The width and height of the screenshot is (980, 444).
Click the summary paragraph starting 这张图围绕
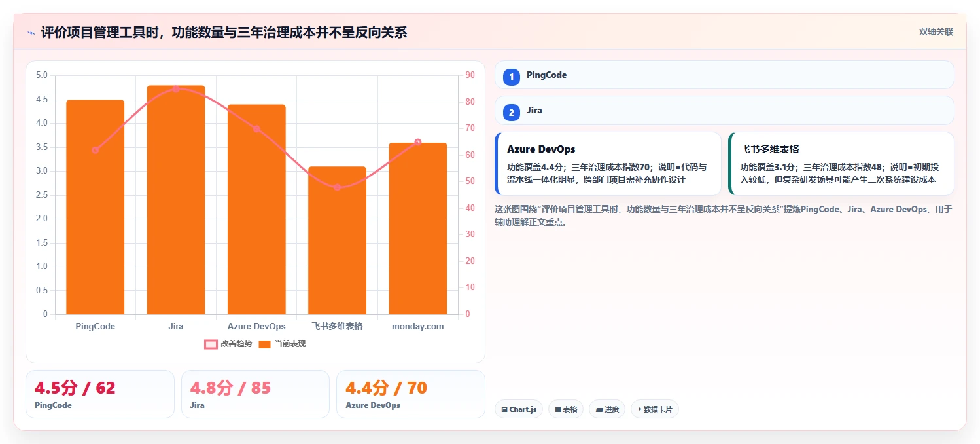click(x=724, y=215)
